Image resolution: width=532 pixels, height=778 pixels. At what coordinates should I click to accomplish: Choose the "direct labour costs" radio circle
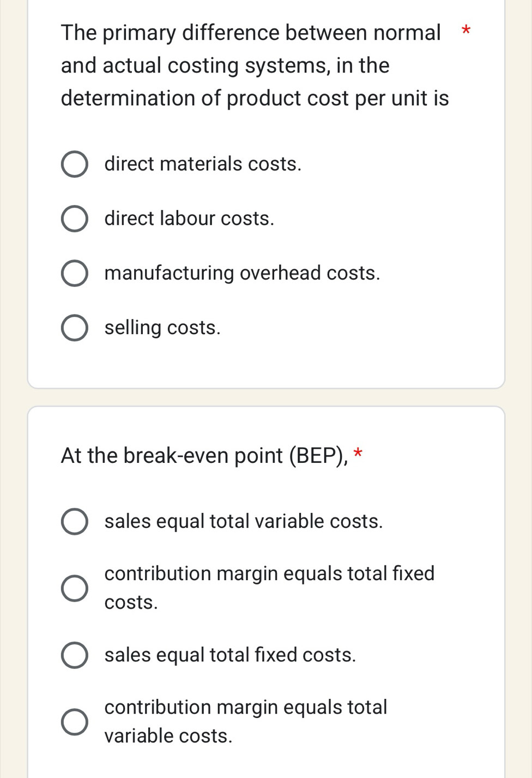[74, 219]
